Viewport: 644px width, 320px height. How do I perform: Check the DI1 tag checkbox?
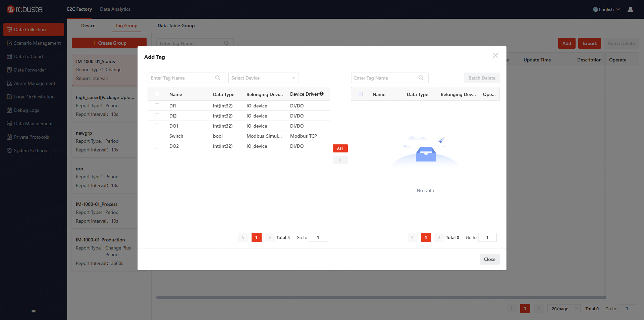[x=157, y=106]
